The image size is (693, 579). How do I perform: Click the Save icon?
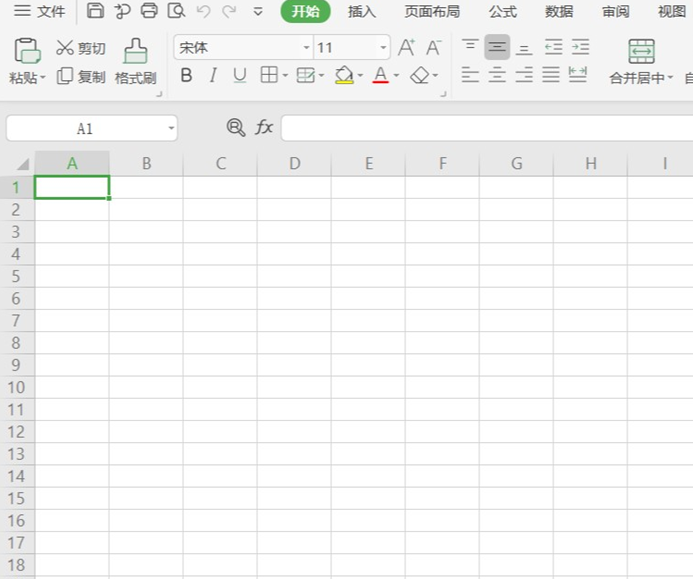[x=95, y=11]
